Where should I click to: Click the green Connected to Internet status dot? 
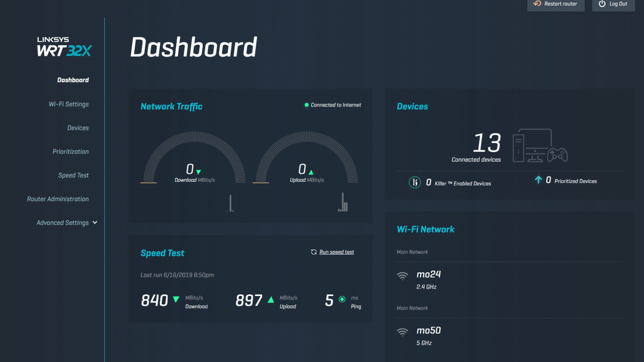pos(307,105)
